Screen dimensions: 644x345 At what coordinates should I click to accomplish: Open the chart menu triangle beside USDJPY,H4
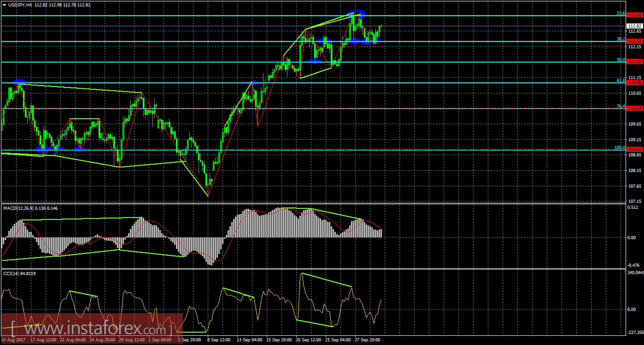(4, 5)
